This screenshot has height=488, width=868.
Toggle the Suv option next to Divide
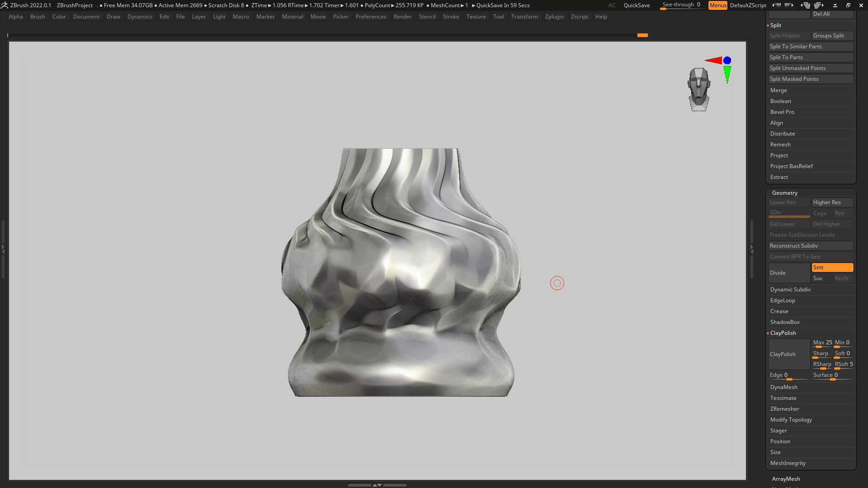tap(821, 278)
